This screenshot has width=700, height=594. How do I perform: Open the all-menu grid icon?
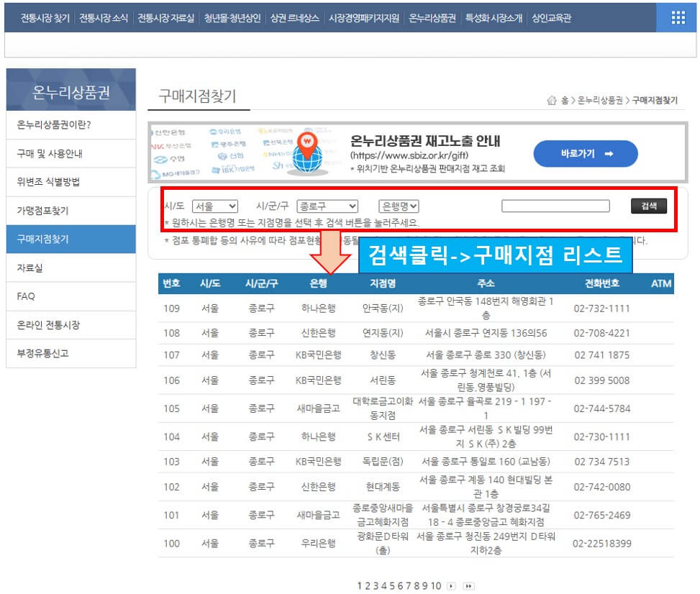tap(678, 18)
